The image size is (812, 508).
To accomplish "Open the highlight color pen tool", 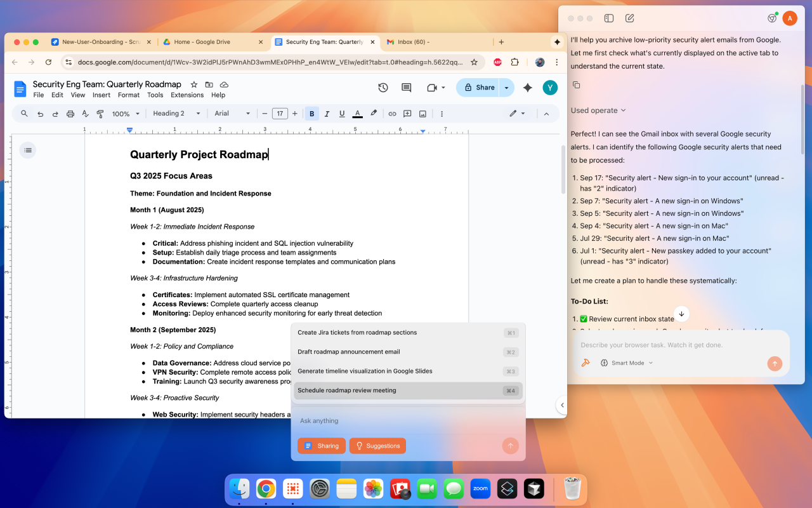I will [x=374, y=114].
